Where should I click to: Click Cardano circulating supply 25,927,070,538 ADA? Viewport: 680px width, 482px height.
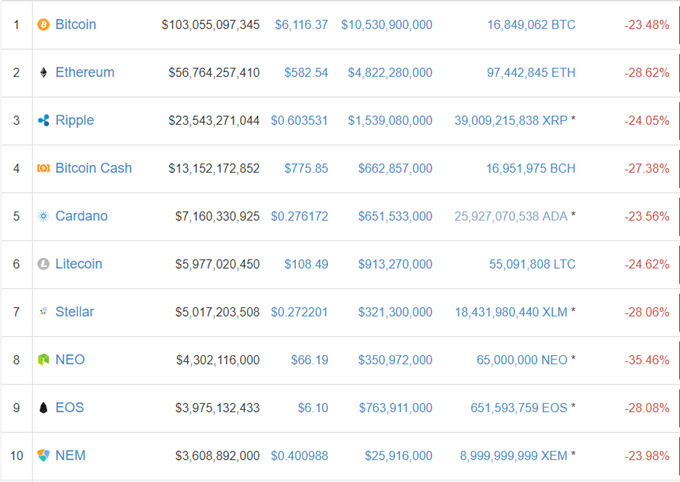pyautogui.click(x=511, y=216)
